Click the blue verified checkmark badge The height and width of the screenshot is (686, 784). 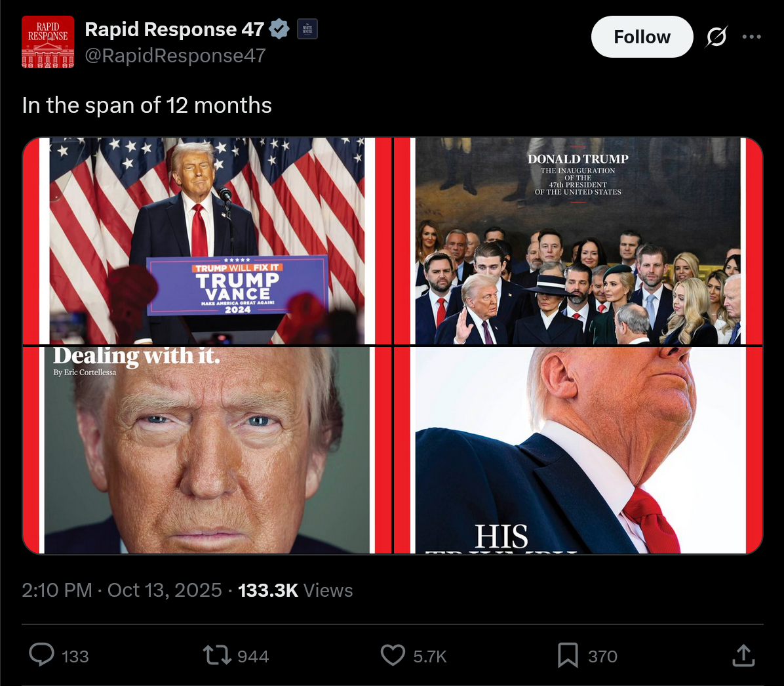click(x=279, y=29)
